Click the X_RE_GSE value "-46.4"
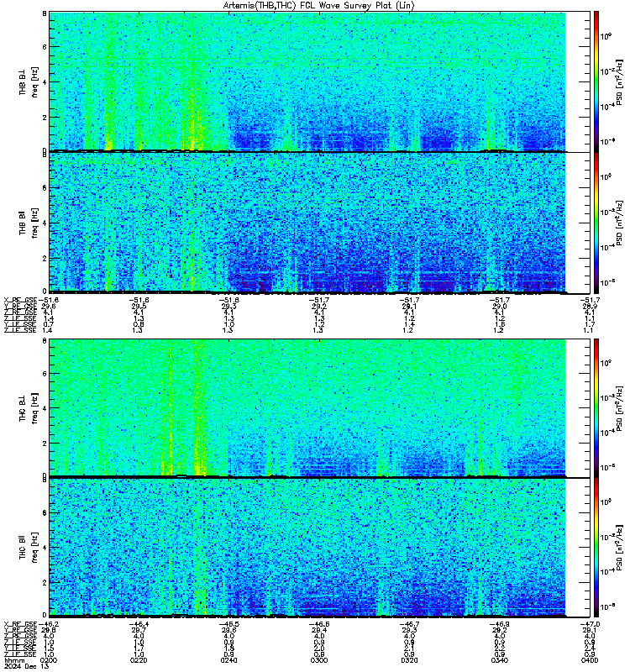 (x=139, y=624)
